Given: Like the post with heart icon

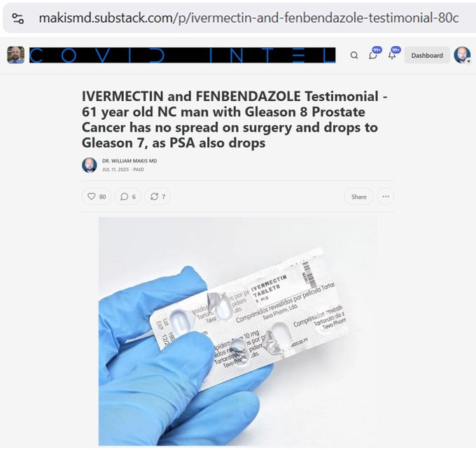Looking at the screenshot, I should (x=97, y=197).
